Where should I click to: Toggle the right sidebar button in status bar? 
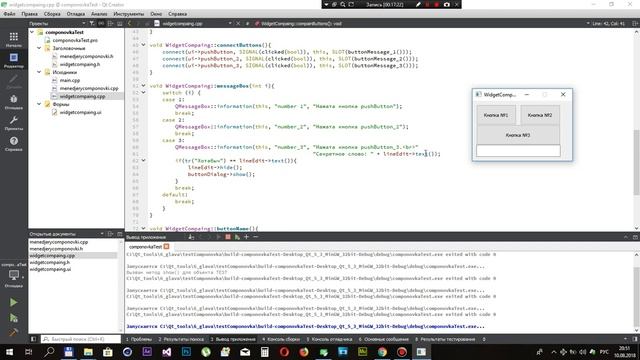point(635,339)
